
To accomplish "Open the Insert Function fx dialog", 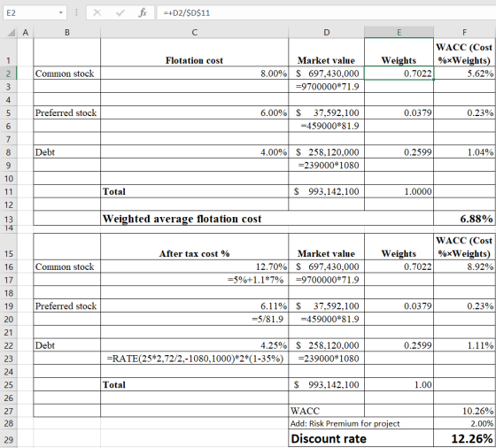I will pyautogui.click(x=143, y=12).
